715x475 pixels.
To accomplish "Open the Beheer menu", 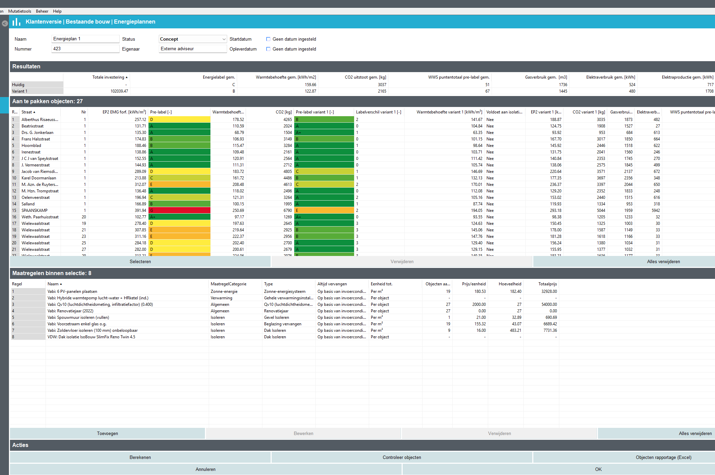I will (42, 11).
